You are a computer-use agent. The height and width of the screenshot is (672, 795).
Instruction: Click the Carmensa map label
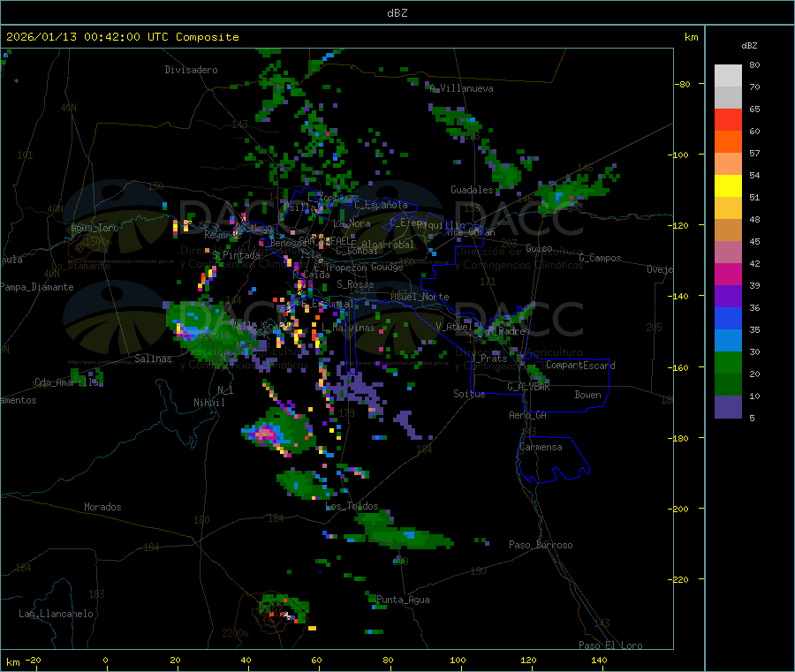click(541, 447)
